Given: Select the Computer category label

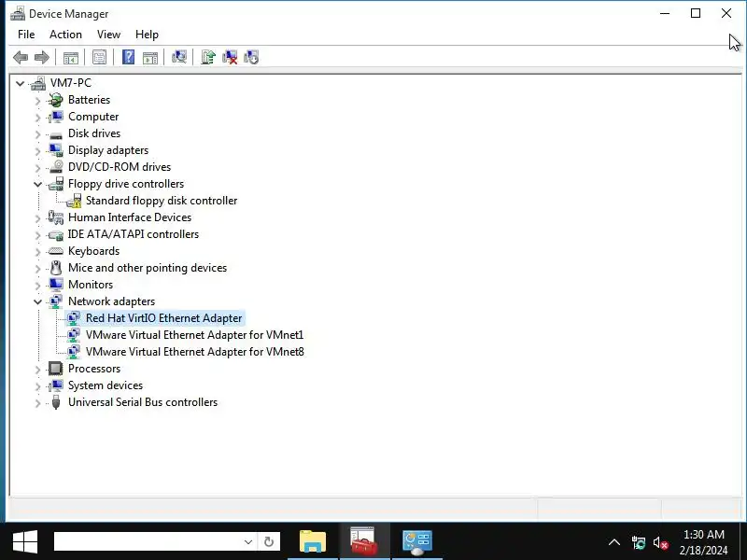Looking at the screenshot, I should (92, 117).
